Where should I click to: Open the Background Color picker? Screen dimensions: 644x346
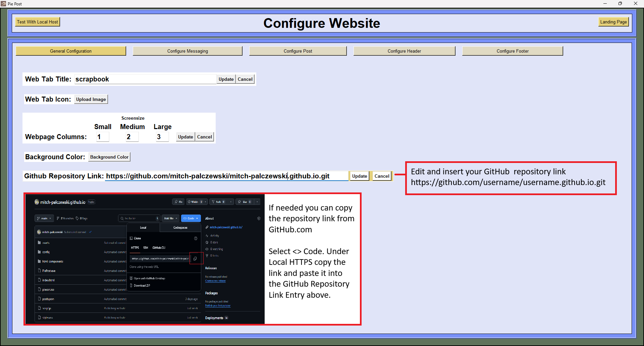pyautogui.click(x=109, y=157)
